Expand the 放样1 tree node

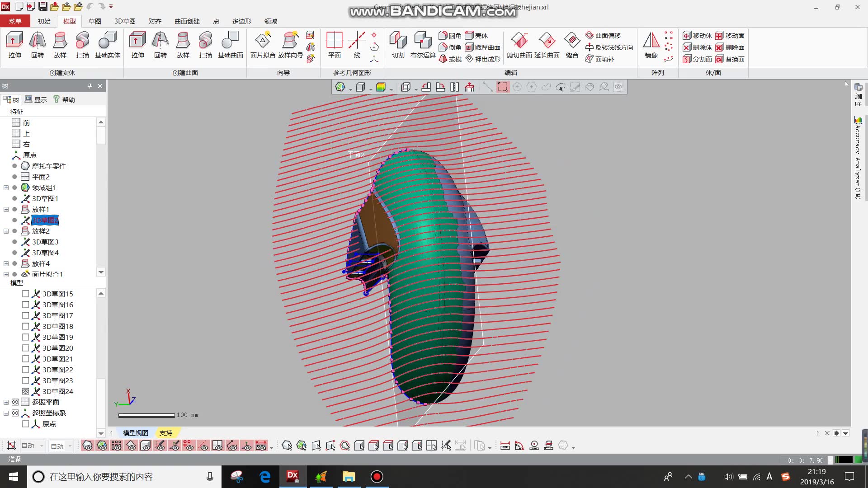click(x=5, y=209)
